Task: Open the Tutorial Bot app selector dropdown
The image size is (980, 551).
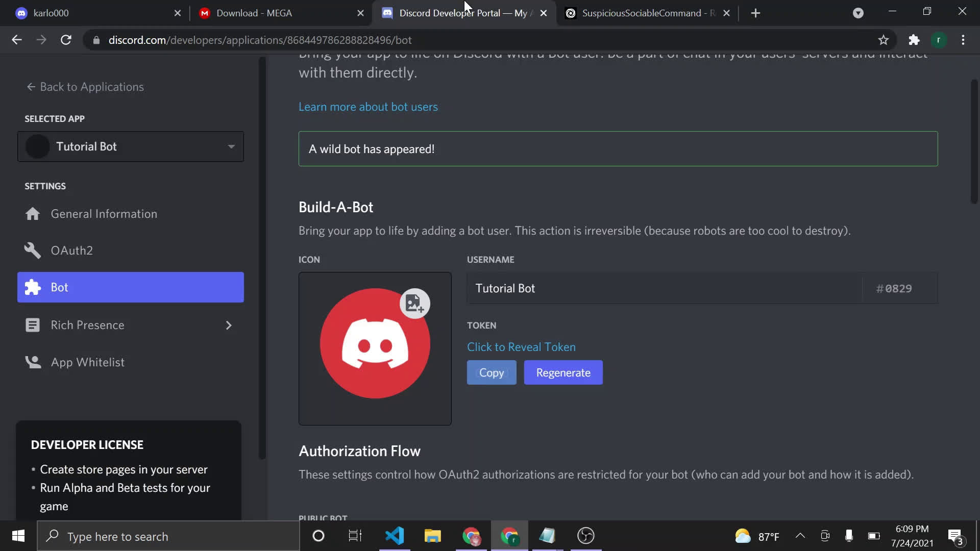Action: click(x=131, y=146)
